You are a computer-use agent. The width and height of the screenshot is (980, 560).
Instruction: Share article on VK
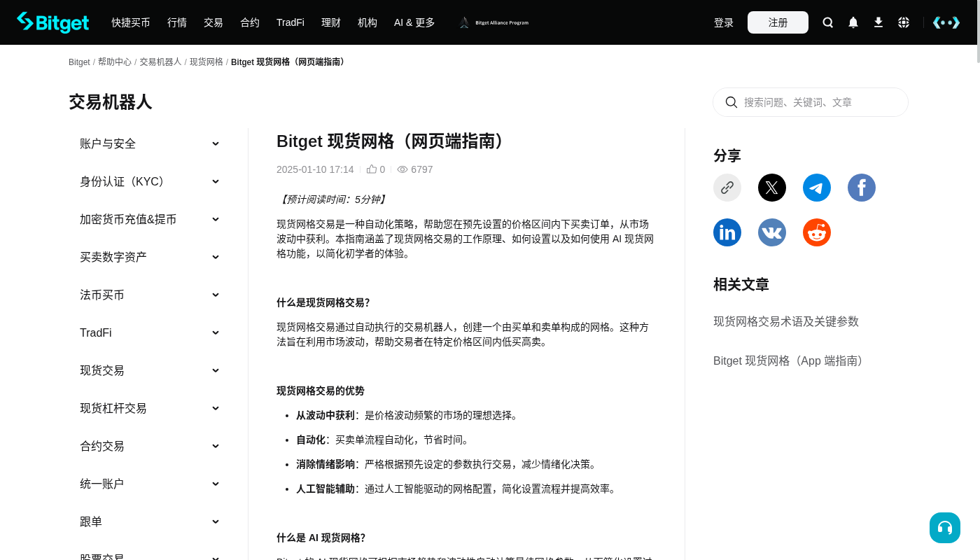pos(772,232)
